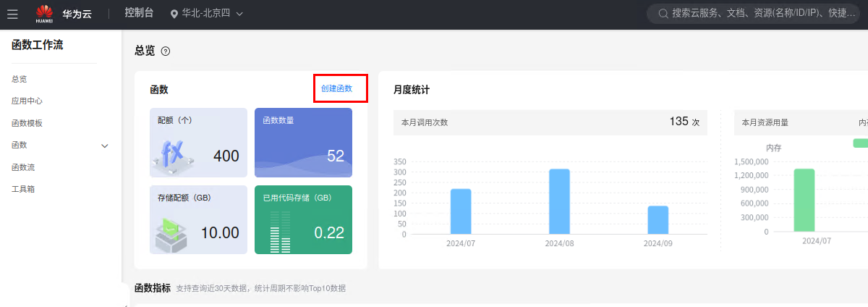Click the storage box icon
868x307 pixels.
171,235
